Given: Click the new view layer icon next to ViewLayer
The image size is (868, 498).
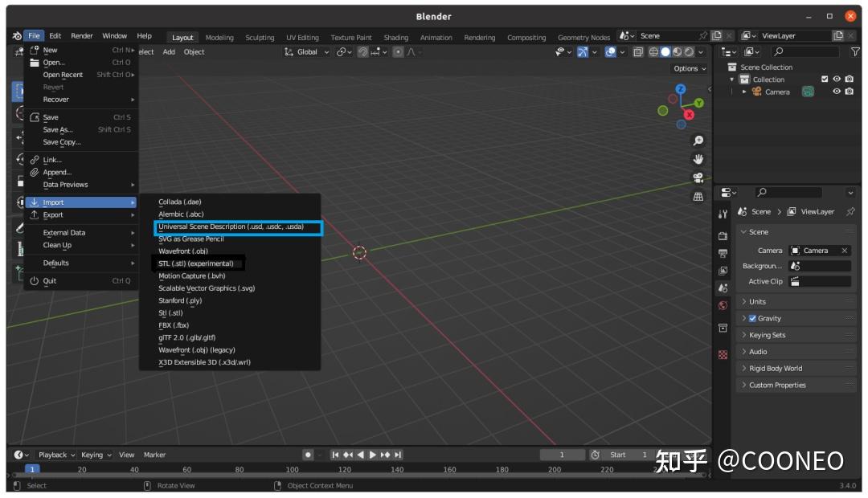Looking at the screenshot, I should [838, 35].
